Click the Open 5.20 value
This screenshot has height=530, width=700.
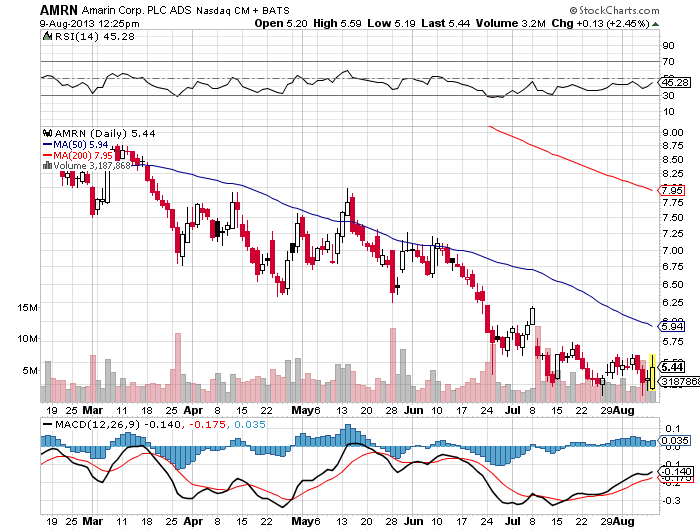pos(281,23)
